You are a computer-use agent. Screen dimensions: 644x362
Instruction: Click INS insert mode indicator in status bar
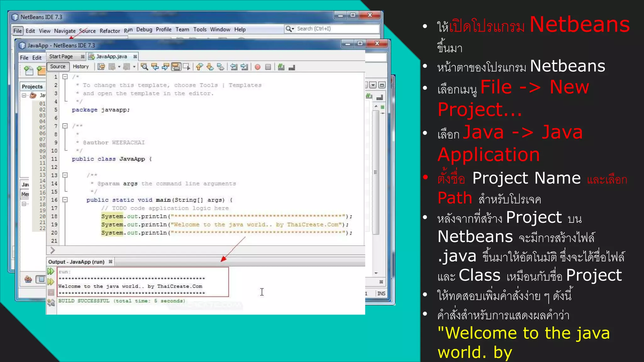[381, 293]
